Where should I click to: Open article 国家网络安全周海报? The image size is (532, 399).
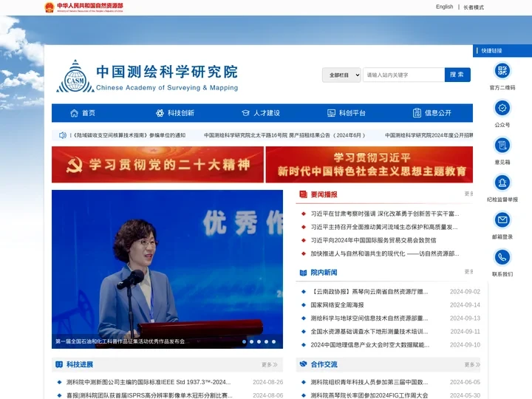pyautogui.click(x=337, y=305)
